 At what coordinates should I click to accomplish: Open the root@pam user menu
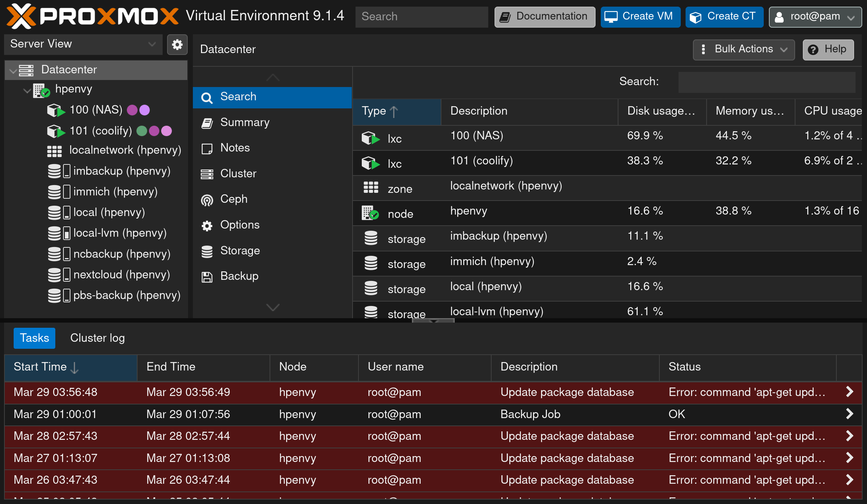[815, 17]
